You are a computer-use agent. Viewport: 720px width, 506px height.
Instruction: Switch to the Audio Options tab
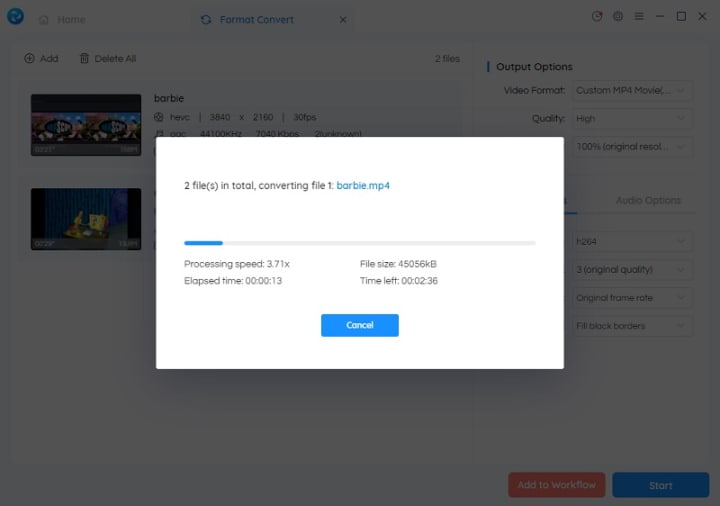648,200
